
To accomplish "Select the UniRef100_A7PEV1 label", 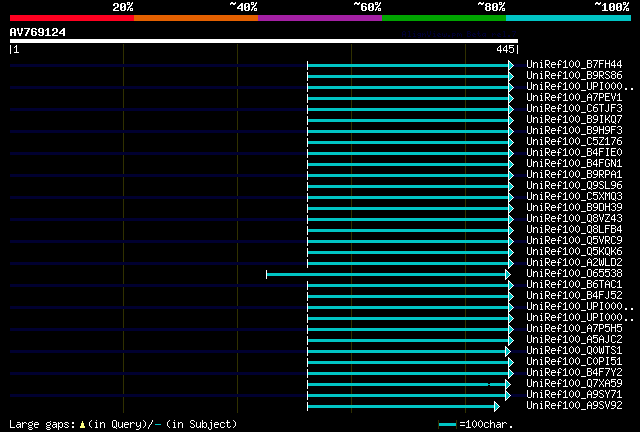I will point(574,98).
